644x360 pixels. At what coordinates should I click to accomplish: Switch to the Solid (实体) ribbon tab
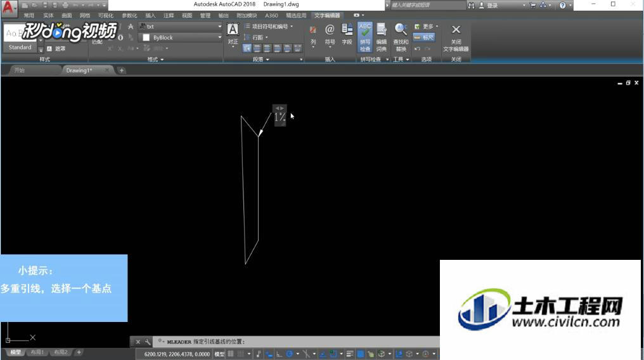pos(48,16)
